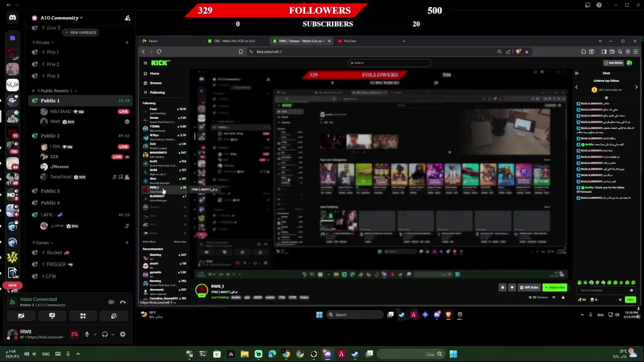
Task: Reload the Kick page
Action: [159, 51]
